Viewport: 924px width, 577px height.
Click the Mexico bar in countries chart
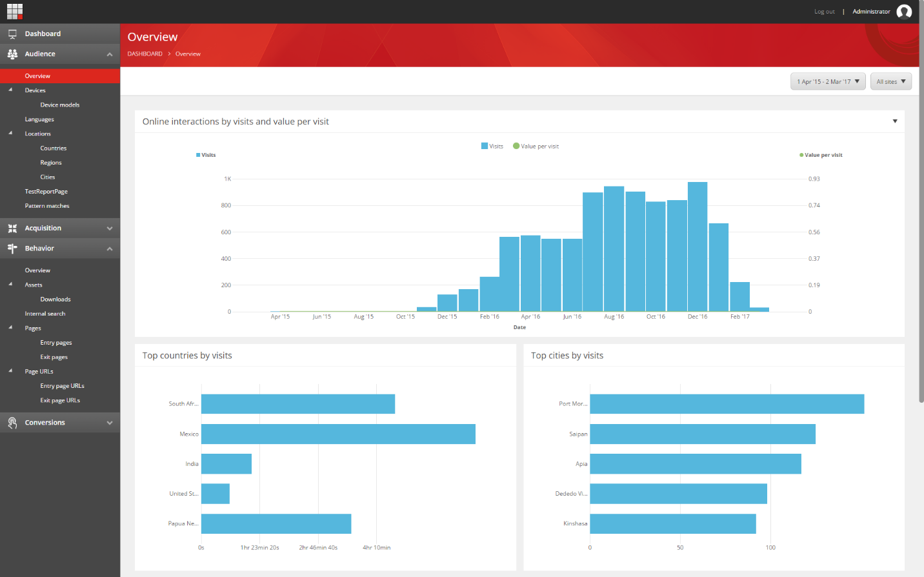pyautogui.click(x=338, y=434)
